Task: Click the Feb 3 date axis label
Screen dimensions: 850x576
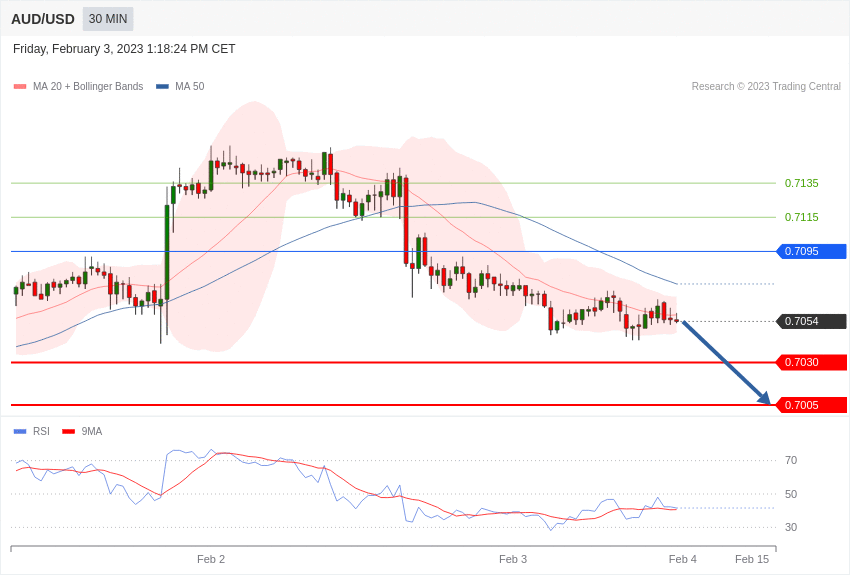Action: pyautogui.click(x=513, y=559)
